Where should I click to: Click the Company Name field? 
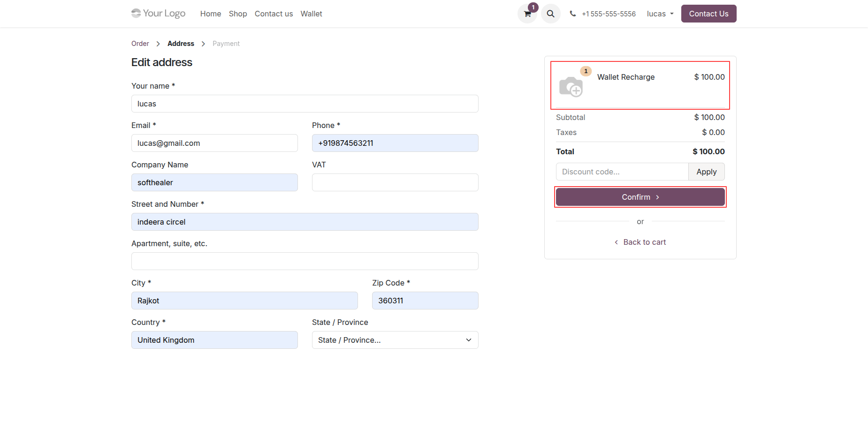coord(214,182)
